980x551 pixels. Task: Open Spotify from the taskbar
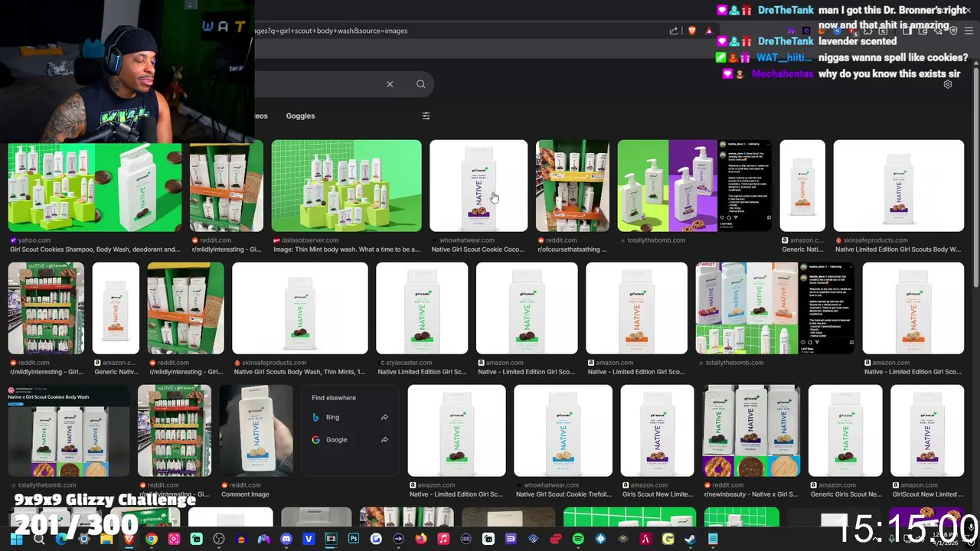click(x=578, y=540)
